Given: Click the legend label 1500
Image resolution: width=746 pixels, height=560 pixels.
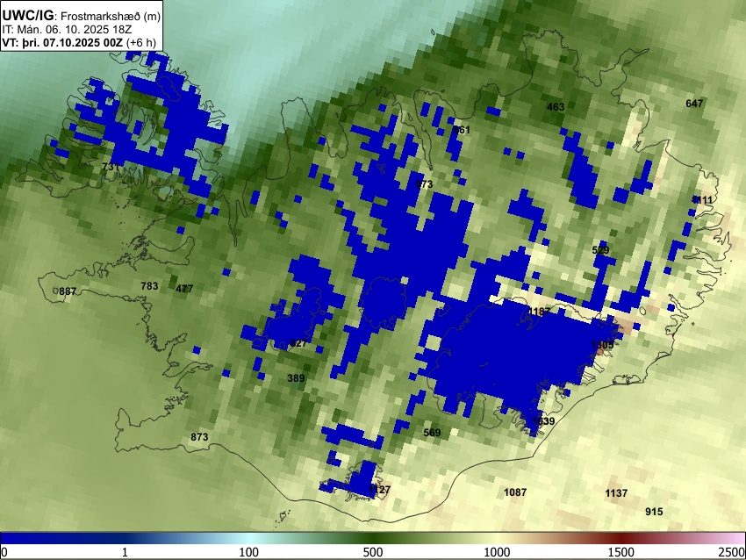Looking at the screenshot, I should [621, 552].
